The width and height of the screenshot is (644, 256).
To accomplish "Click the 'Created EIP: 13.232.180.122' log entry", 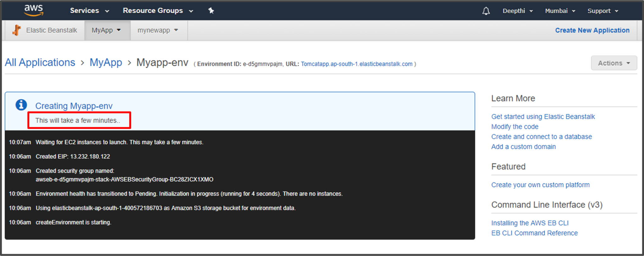I will (73, 156).
